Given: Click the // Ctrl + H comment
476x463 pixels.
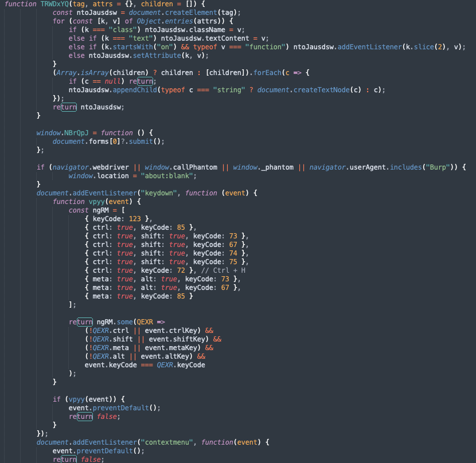Looking at the screenshot, I should [x=223, y=270].
